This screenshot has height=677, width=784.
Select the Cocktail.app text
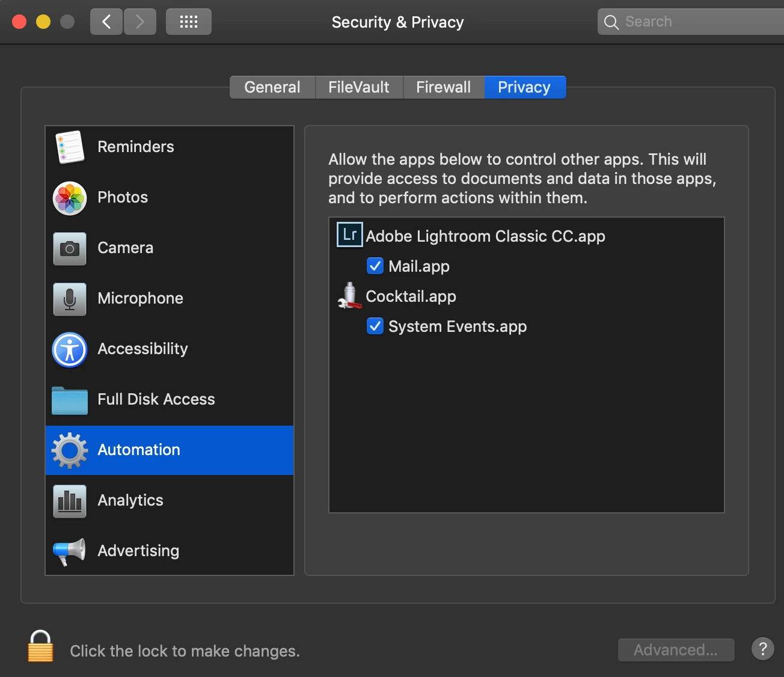click(411, 296)
